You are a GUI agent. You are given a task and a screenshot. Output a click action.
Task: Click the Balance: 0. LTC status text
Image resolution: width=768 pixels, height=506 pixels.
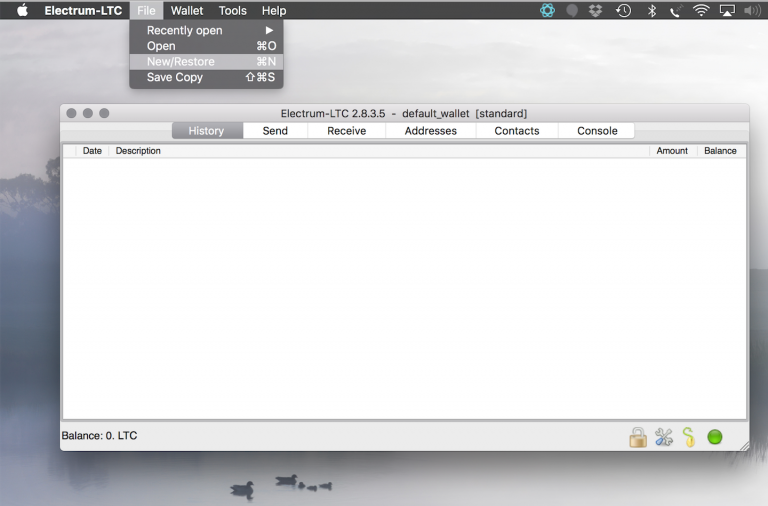(x=99, y=435)
